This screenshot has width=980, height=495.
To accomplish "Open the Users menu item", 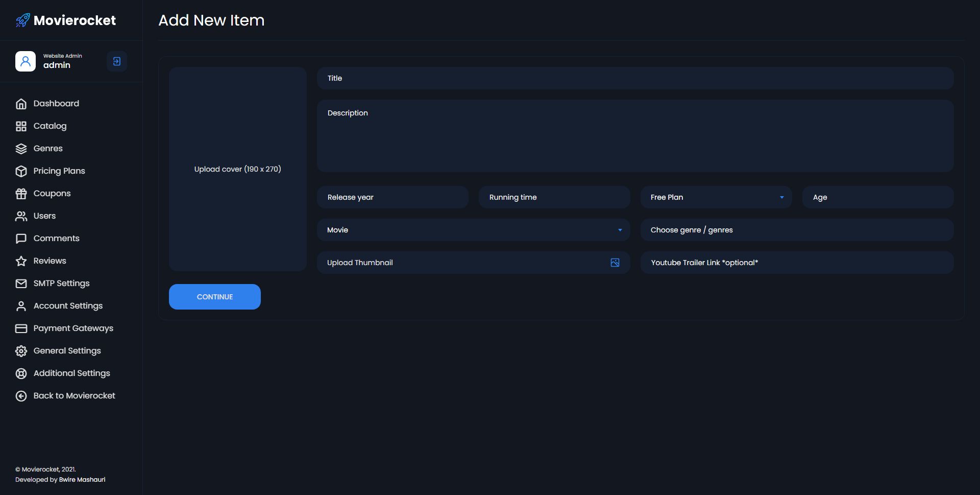I will click(44, 216).
